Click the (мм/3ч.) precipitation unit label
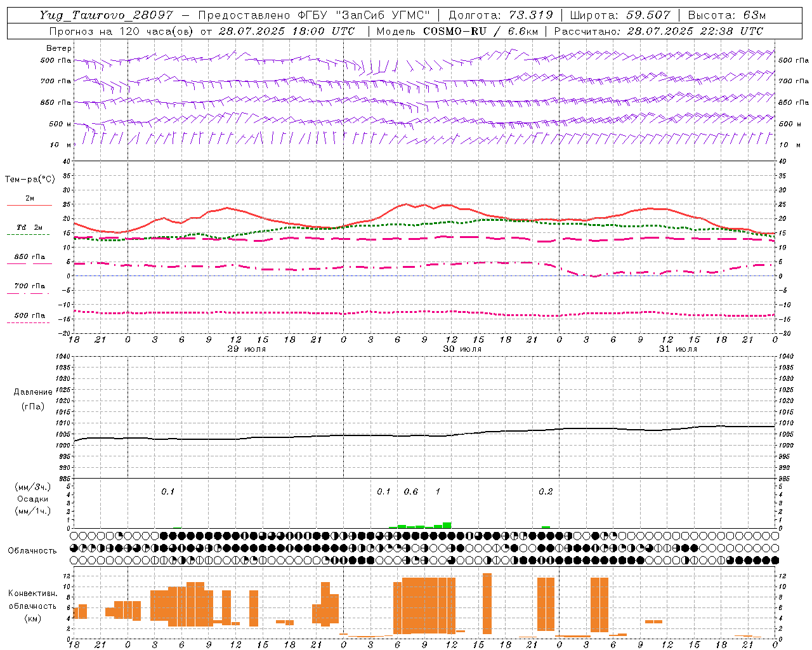 [32, 487]
